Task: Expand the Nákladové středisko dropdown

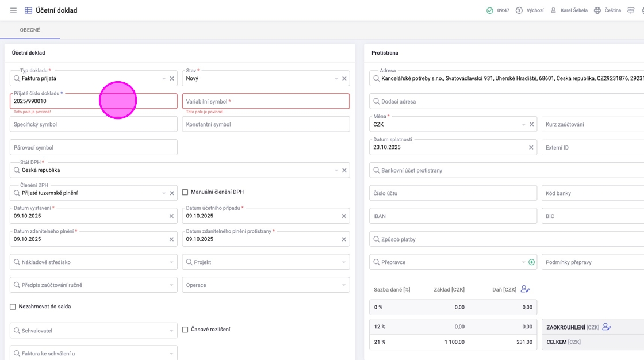Action: coord(171,262)
